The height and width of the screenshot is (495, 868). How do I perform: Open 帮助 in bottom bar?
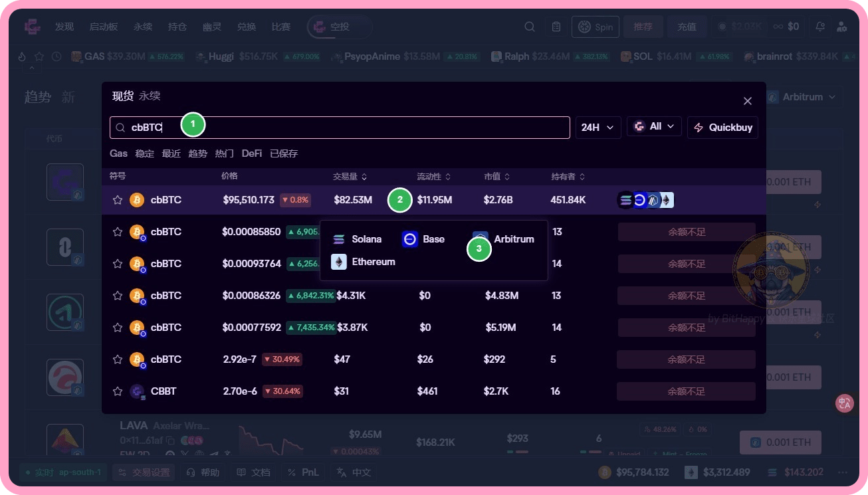(x=203, y=472)
